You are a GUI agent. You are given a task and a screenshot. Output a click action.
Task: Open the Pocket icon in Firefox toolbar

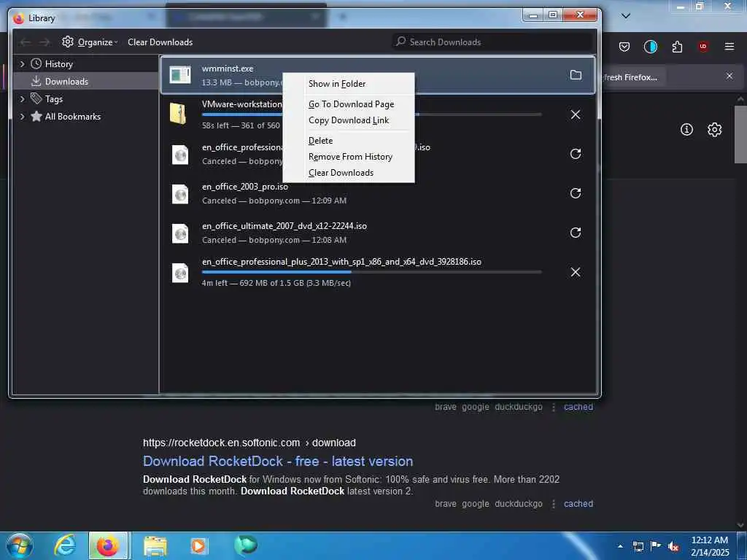[x=624, y=47]
